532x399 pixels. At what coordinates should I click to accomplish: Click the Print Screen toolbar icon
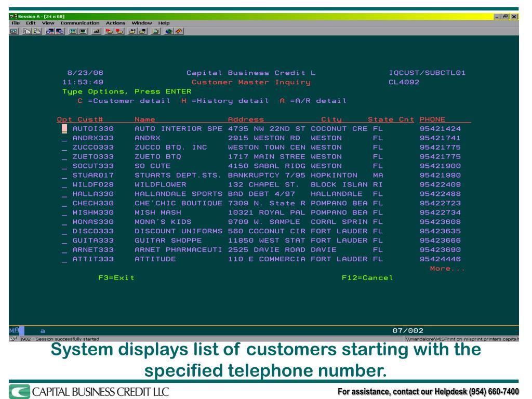tap(14, 31)
